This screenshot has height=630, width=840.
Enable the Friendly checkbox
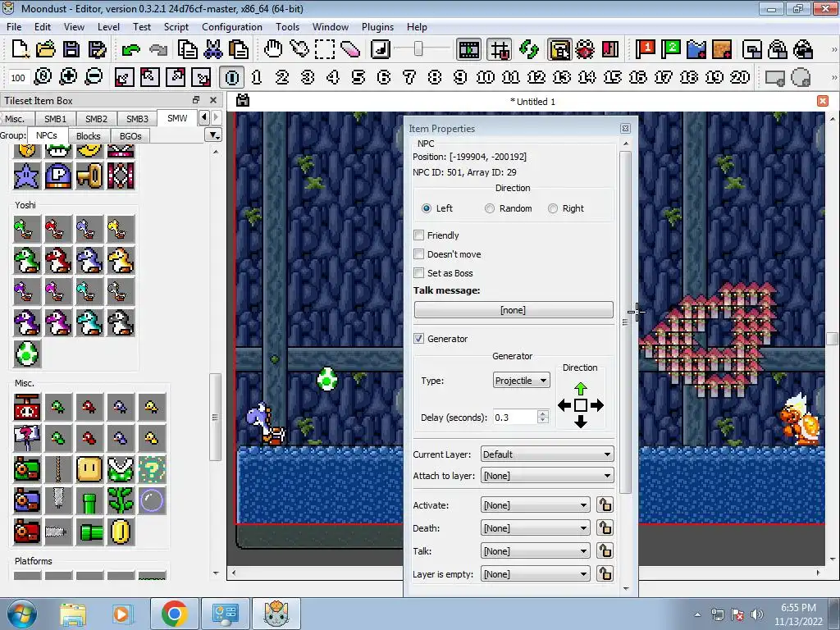419,235
